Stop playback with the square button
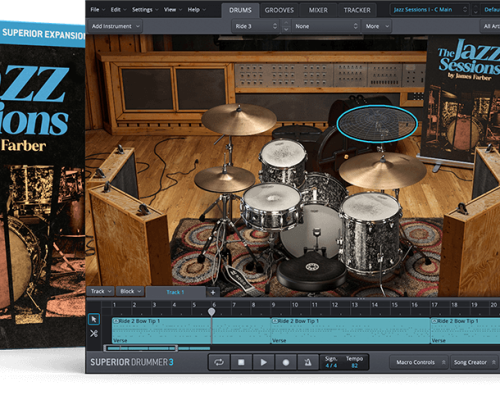Image resolution: width=500 pixels, height=400 pixels. coord(241,362)
